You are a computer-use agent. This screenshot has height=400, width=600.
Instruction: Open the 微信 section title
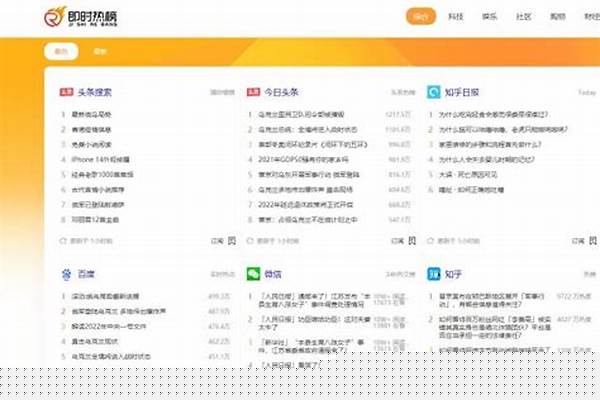[x=273, y=274]
